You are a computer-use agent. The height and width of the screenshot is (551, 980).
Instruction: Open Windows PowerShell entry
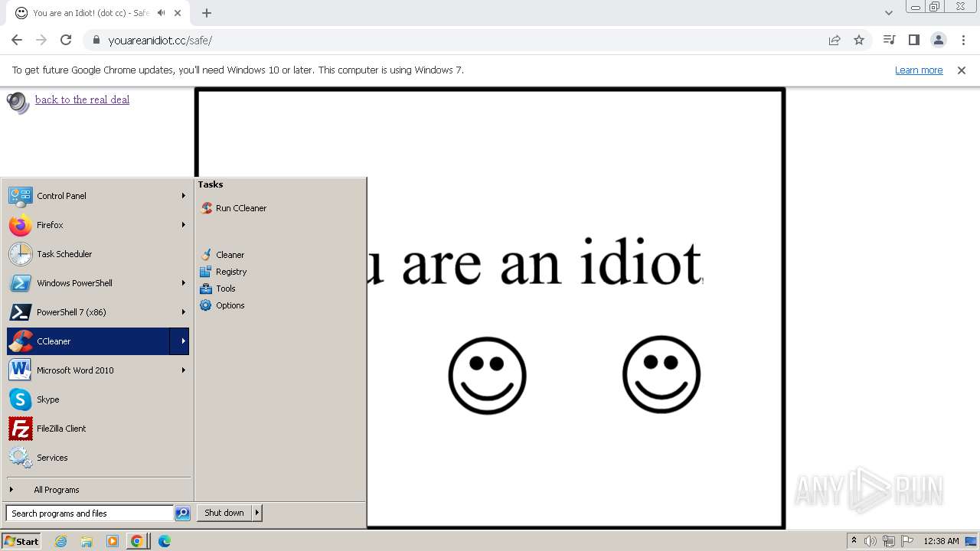98,283
